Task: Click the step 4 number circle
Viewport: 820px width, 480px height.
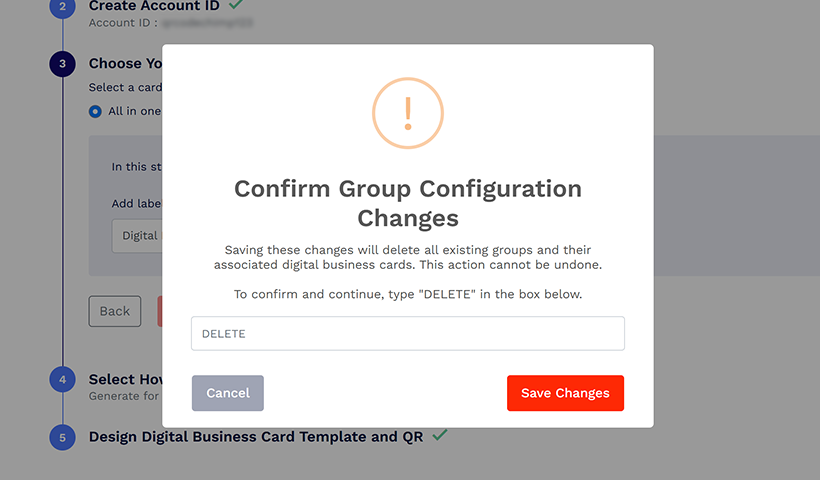Action: [62, 380]
